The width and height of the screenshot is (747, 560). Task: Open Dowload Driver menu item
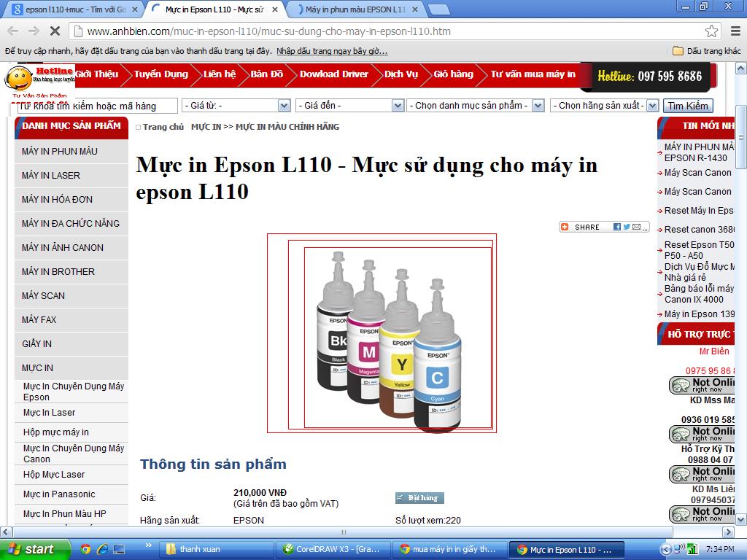point(334,74)
